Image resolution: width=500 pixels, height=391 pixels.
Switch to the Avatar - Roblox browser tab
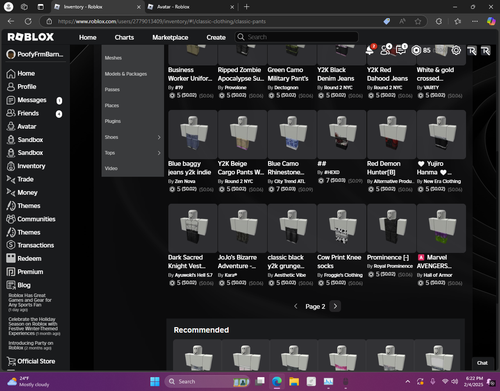(x=191, y=7)
